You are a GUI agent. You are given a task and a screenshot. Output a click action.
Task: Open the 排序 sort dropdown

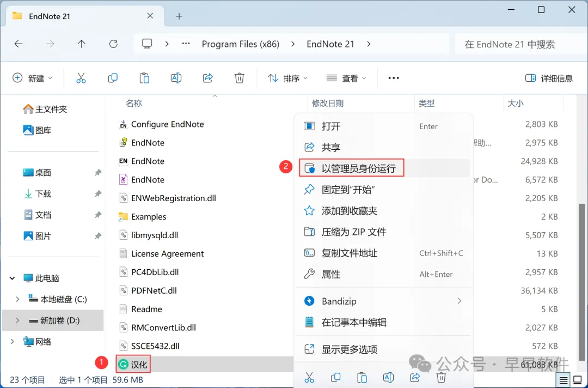[287, 78]
